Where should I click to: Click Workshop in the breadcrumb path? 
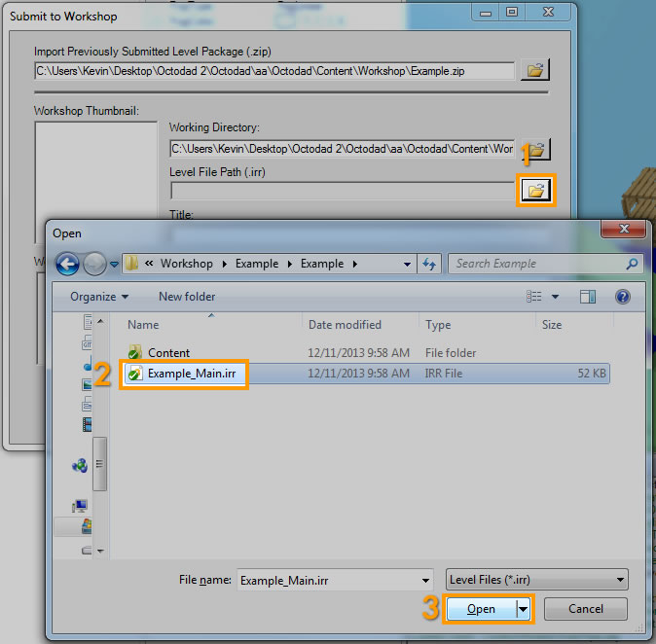(187, 264)
